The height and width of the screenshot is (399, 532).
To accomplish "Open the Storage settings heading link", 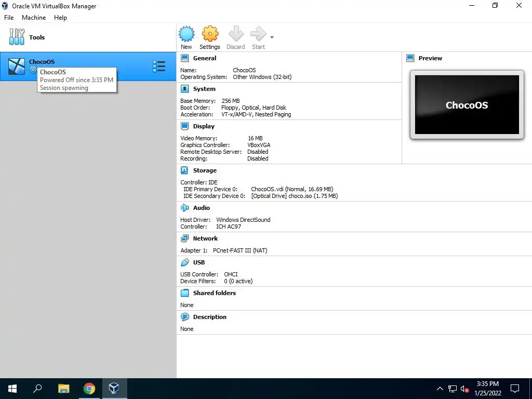I will pyautogui.click(x=205, y=170).
